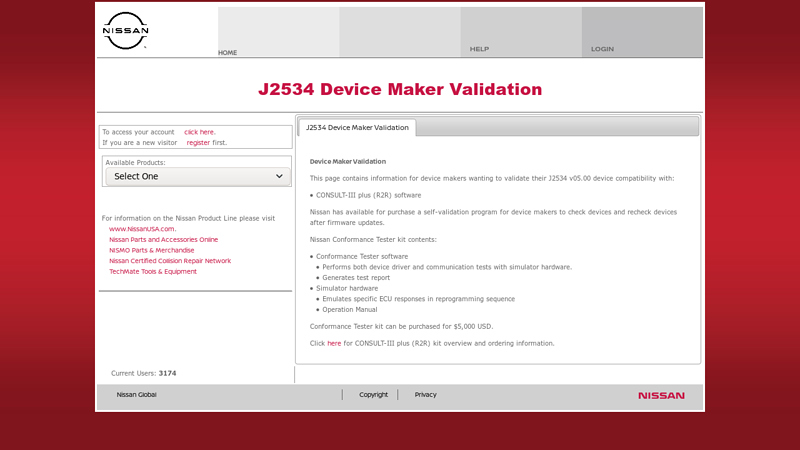Click 'Generates test report' bullet text

click(x=356, y=278)
